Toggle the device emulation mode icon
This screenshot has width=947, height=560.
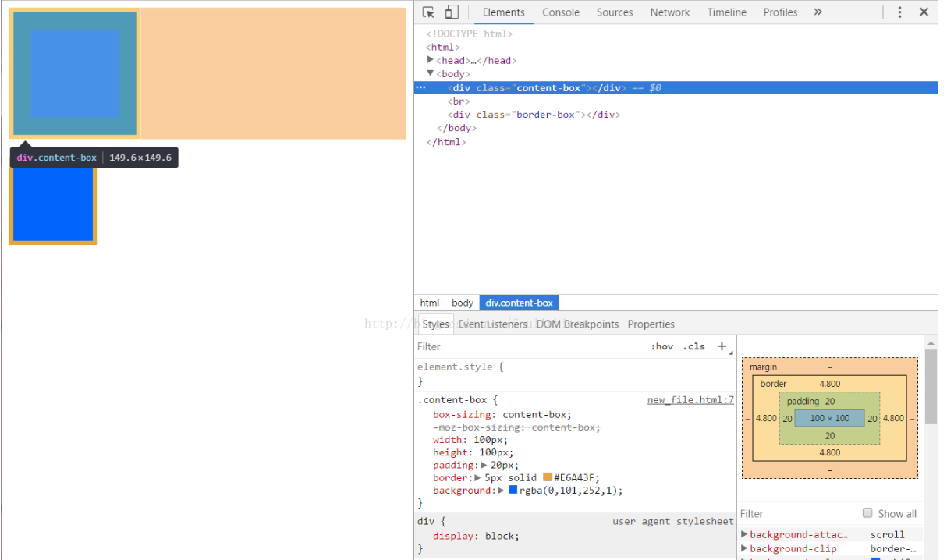coord(452,12)
